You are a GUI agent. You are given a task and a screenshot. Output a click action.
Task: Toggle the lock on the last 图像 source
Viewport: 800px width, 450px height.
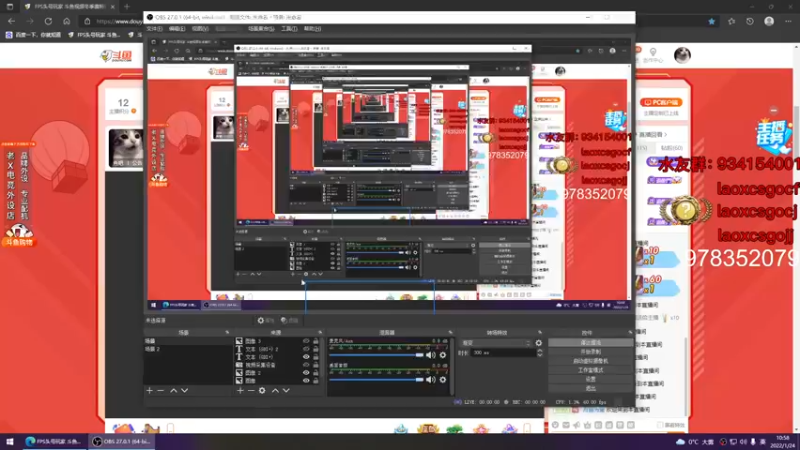316,381
